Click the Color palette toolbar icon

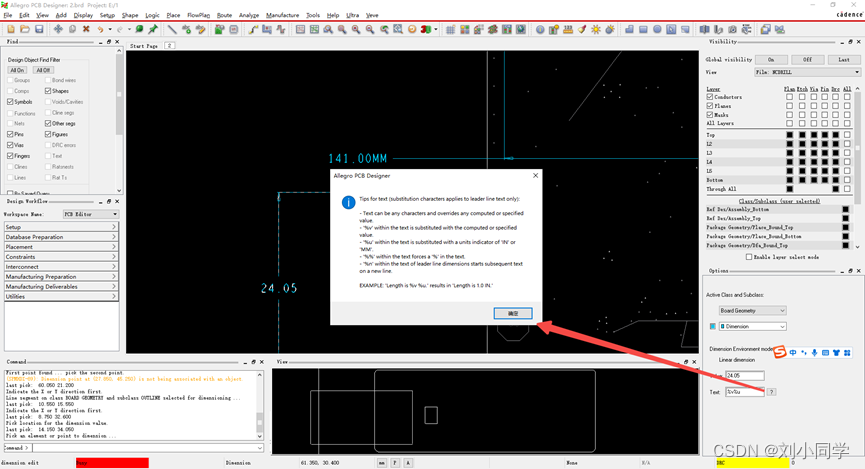464,29
